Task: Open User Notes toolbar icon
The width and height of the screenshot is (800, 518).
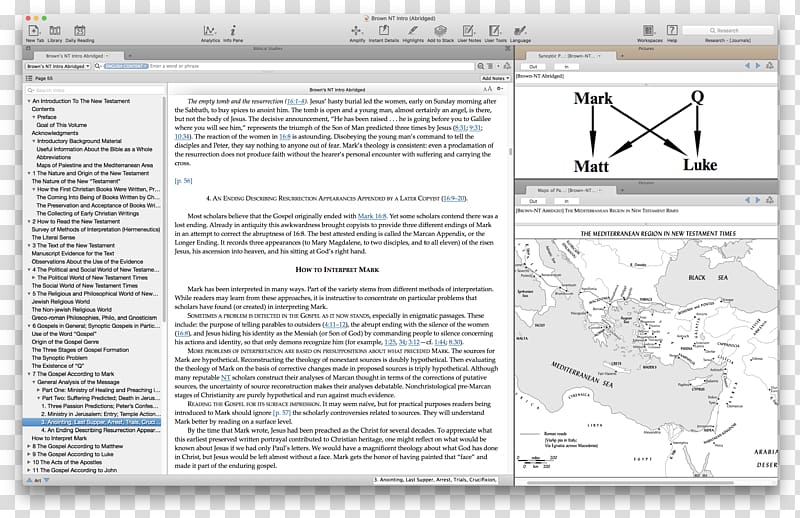Action: point(468,31)
